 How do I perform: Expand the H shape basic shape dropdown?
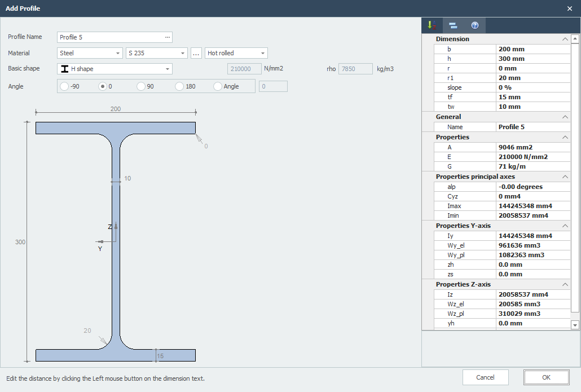(x=168, y=69)
